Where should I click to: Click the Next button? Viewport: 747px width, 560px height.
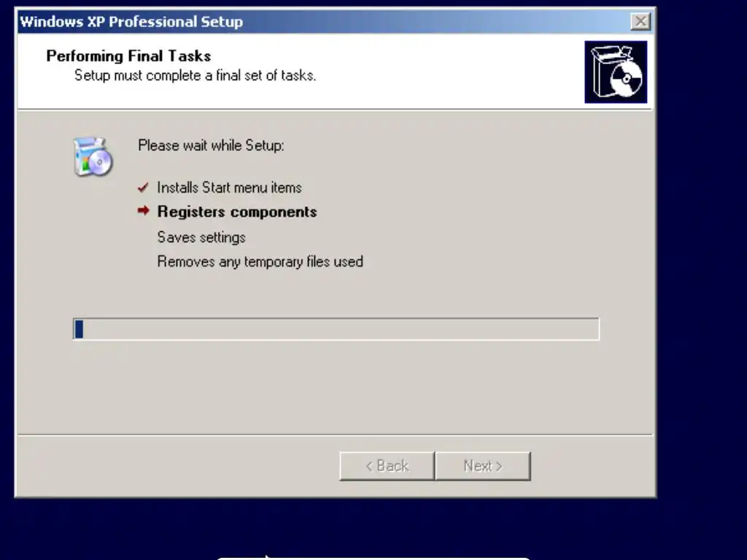483,466
